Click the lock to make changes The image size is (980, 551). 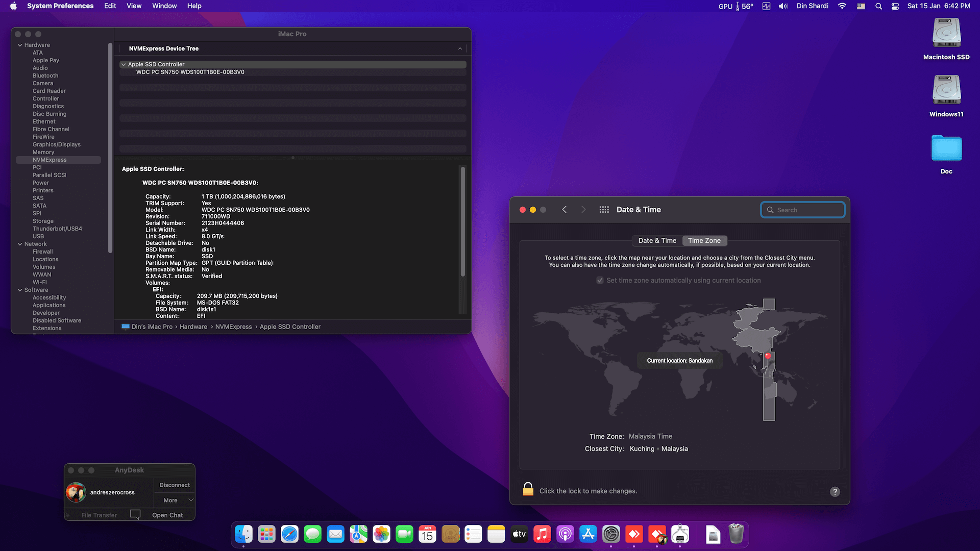click(528, 489)
